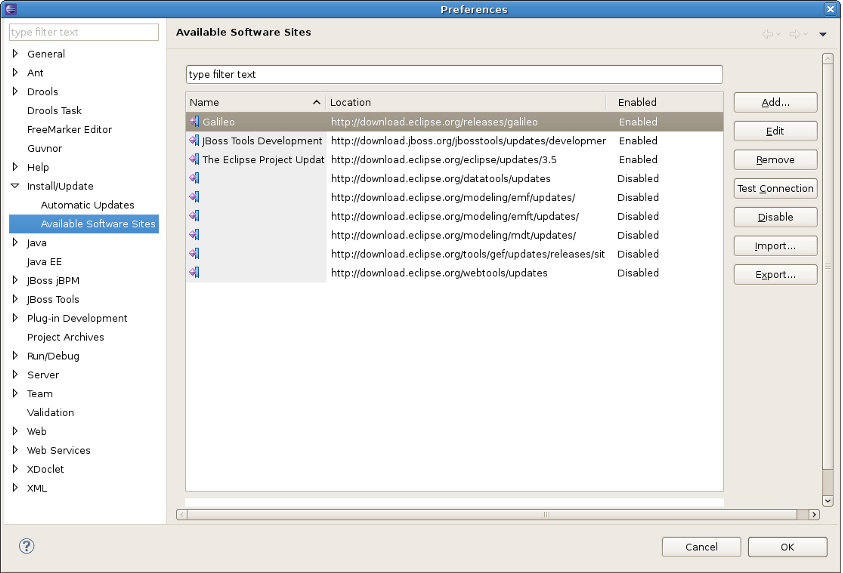Select Project Archives preference page
This screenshot has width=843, height=573.
click(66, 336)
